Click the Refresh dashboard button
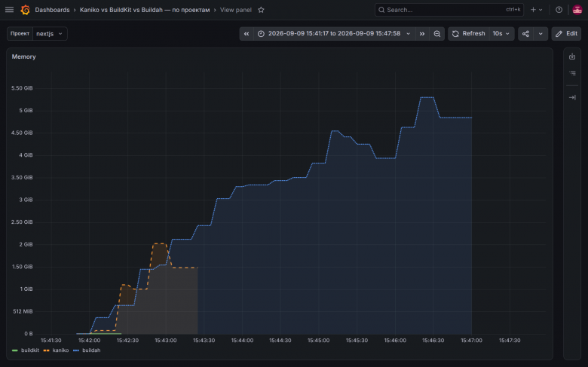 click(x=469, y=34)
